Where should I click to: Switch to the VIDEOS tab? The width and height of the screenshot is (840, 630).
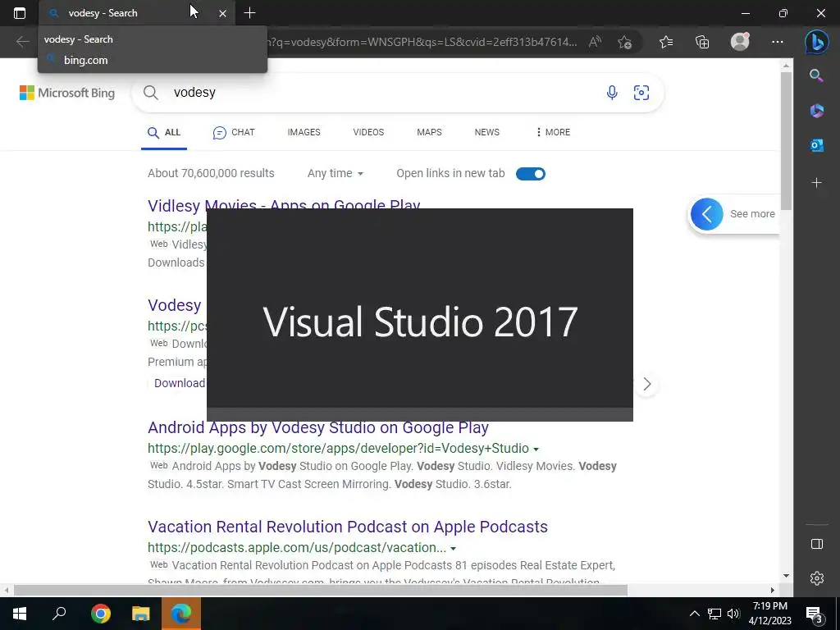tap(368, 132)
